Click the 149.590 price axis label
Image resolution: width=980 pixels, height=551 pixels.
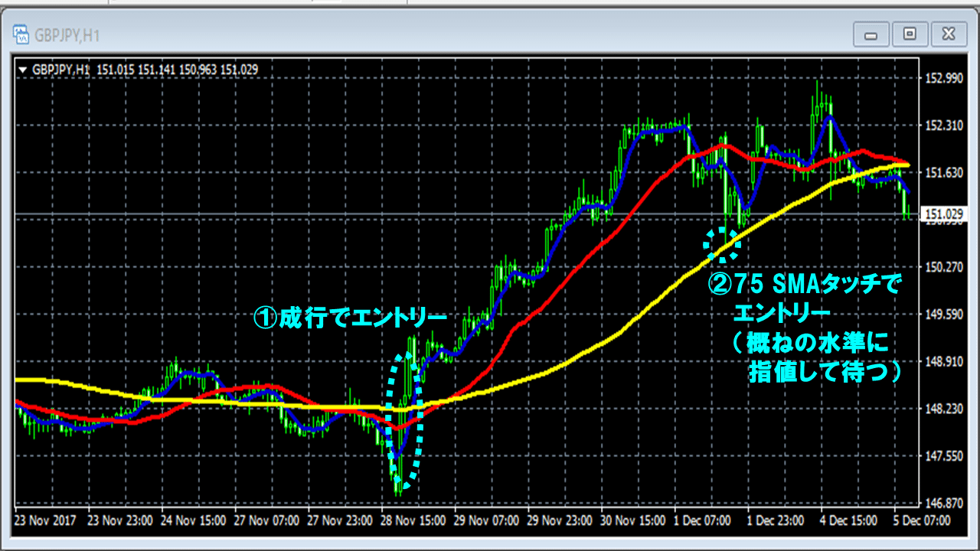click(x=943, y=315)
